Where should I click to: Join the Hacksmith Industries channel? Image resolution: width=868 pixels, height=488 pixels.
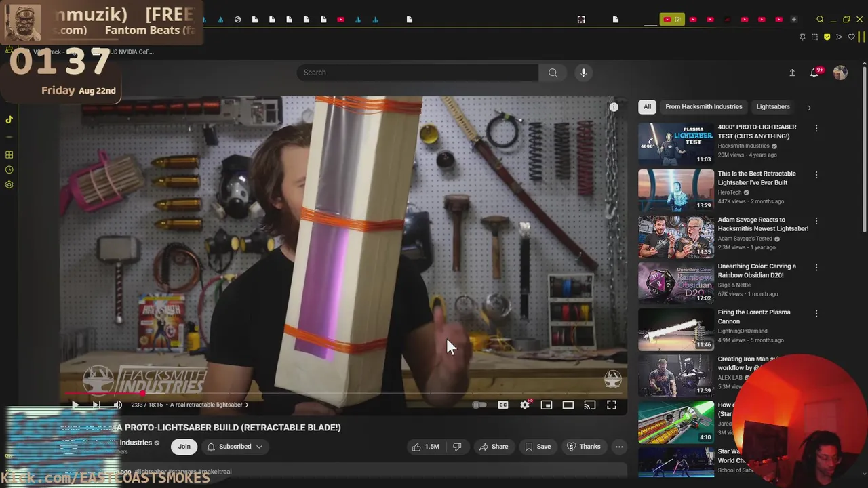(x=184, y=447)
